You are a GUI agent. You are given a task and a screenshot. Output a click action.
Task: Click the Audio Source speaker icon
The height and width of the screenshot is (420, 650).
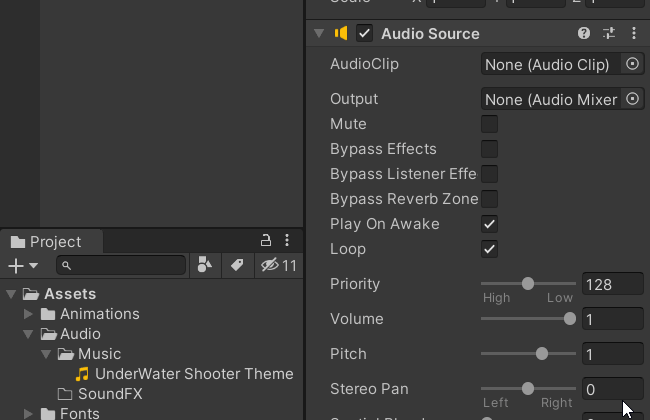coord(341,33)
